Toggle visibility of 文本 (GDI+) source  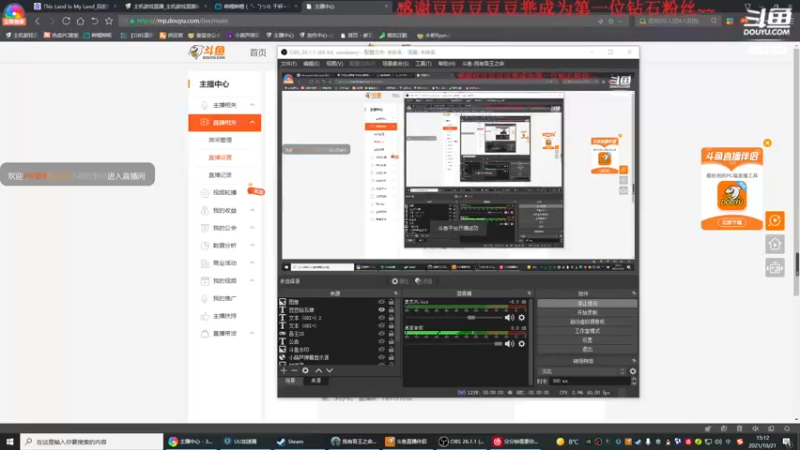tap(381, 326)
